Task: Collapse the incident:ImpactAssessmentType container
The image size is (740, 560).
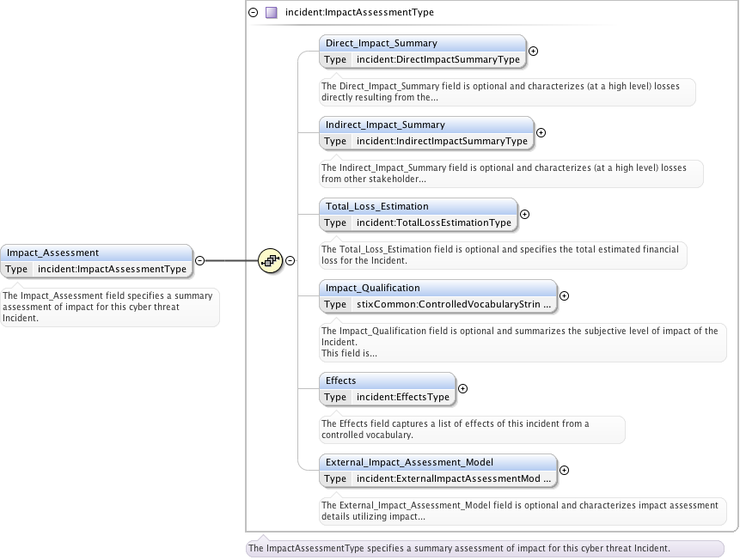Action: click(x=254, y=13)
